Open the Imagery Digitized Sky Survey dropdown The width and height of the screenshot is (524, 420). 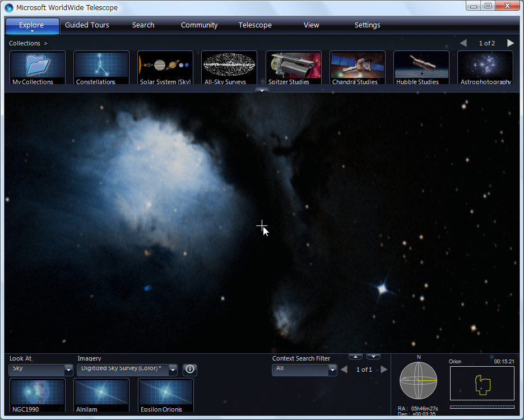point(127,370)
